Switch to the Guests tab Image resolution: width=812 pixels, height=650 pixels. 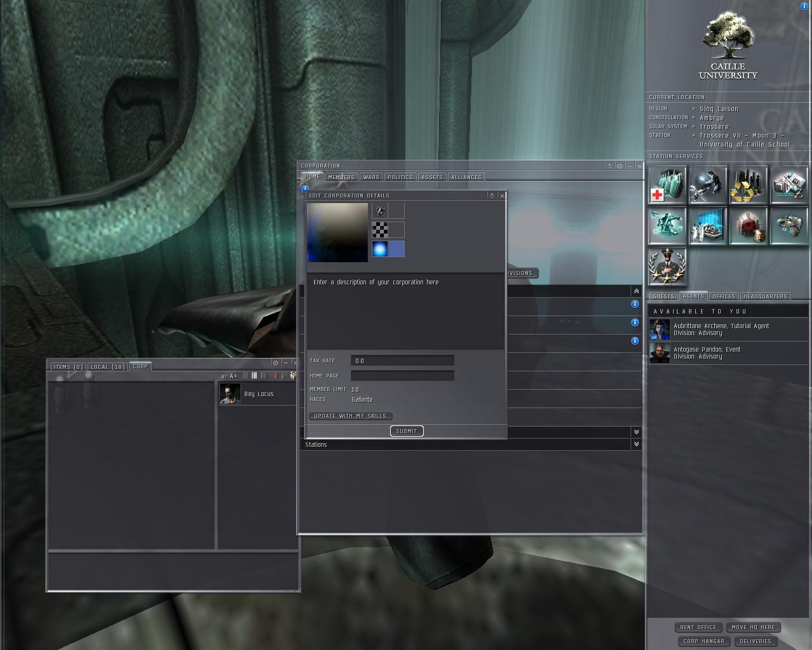pos(664,296)
